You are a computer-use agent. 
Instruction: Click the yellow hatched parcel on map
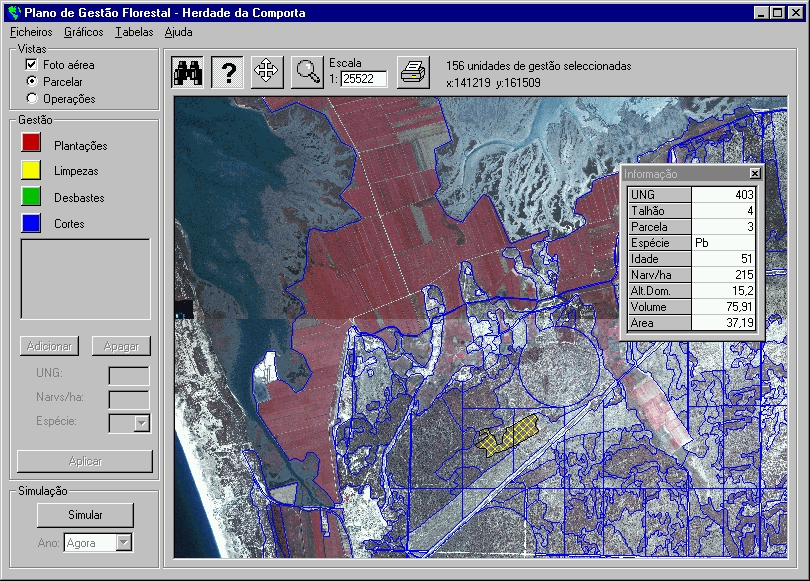click(507, 436)
